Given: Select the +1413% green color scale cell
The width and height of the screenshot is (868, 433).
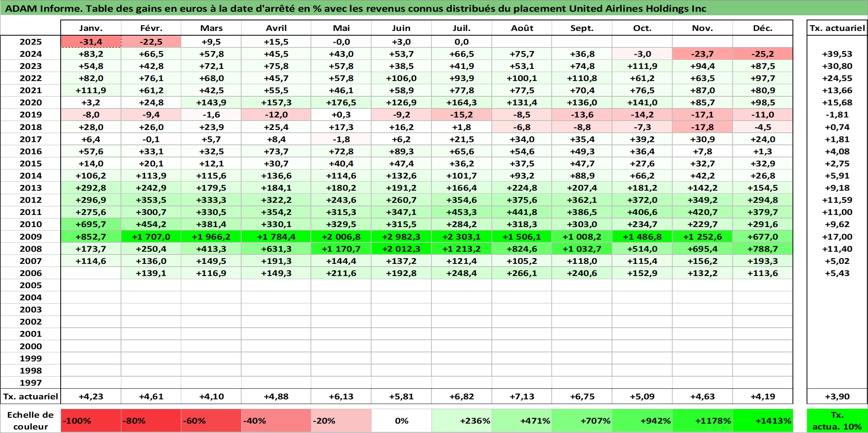Looking at the screenshot, I should tap(763, 420).
